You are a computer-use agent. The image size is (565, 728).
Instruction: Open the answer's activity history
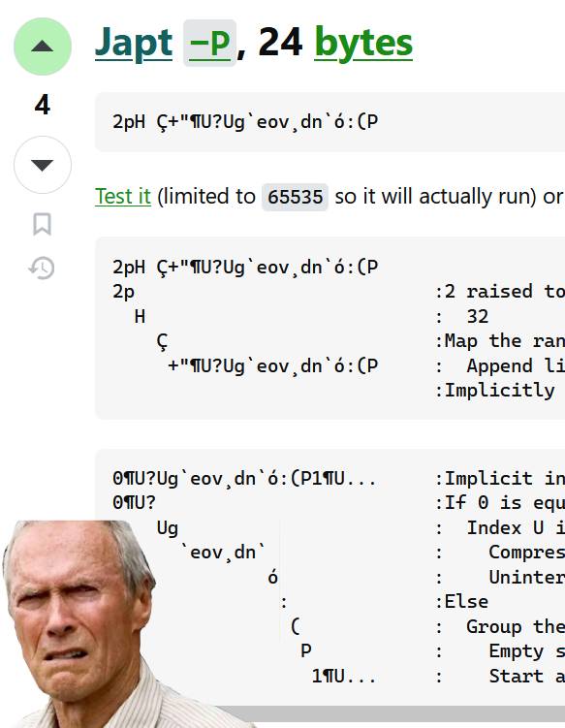click(42, 268)
